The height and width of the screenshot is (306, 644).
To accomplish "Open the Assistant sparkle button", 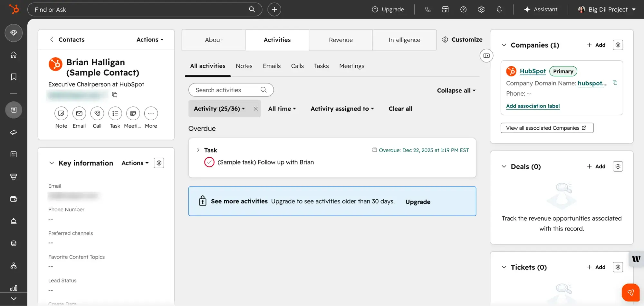I will tap(541, 9).
